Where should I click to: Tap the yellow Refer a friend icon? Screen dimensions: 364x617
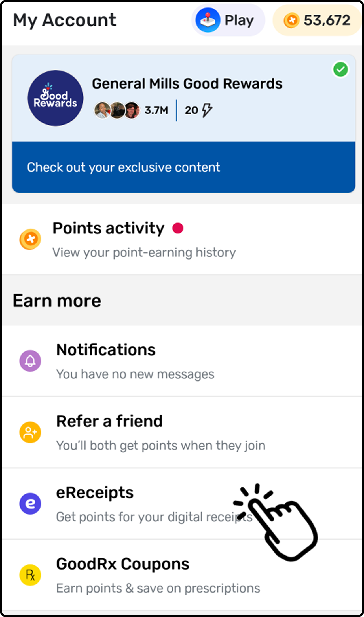click(30, 432)
